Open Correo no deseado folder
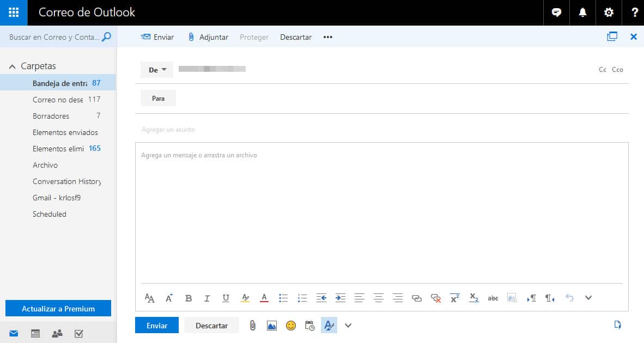 click(x=58, y=99)
